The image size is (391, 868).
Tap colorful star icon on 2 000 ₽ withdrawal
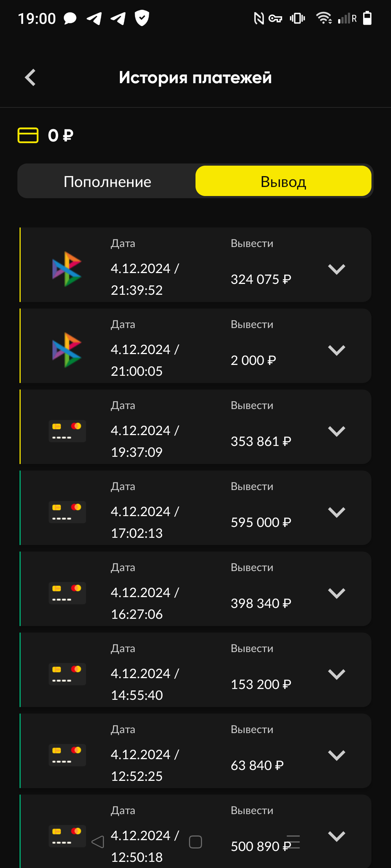click(67, 350)
